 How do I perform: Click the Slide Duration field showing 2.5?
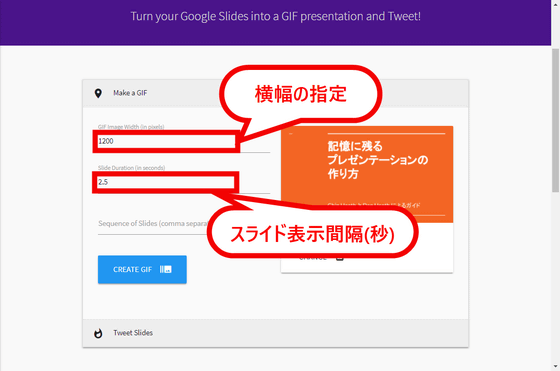pyautogui.click(x=184, y=182)
